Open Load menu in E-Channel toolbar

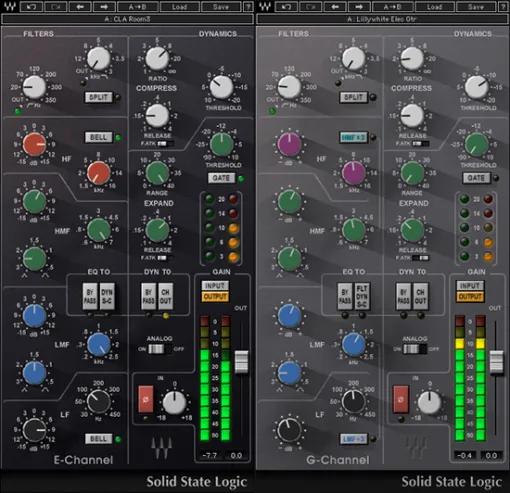179,7
